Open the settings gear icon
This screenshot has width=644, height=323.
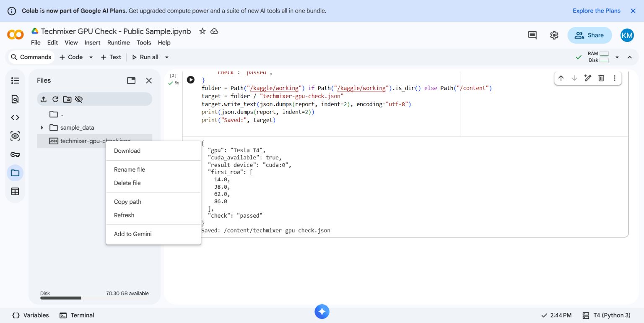(x=554, y=35)
